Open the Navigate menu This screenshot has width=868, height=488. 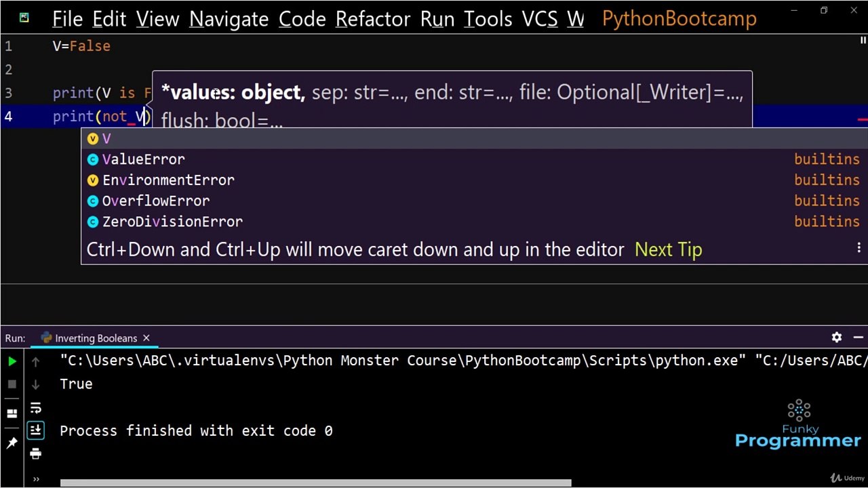[229, 19]
